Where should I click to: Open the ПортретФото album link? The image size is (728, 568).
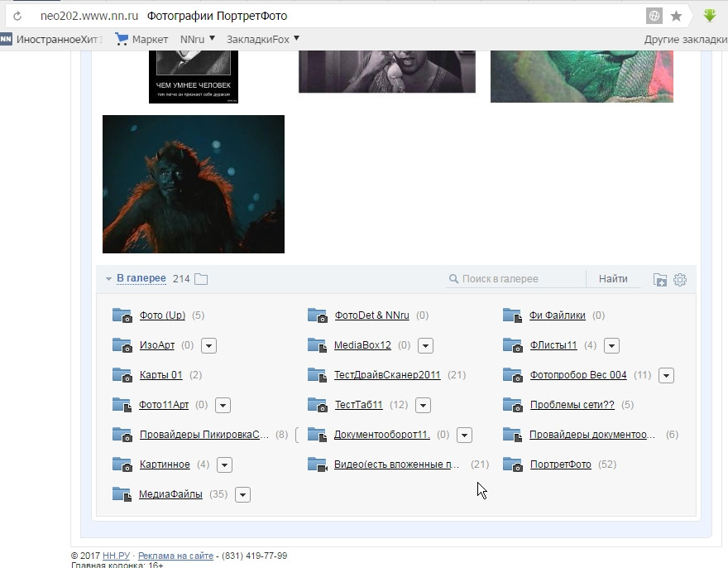click(x=560, y=465)
